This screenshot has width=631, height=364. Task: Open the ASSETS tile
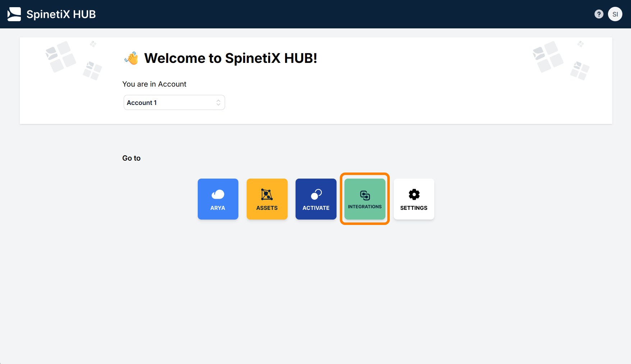pos(267,199)
